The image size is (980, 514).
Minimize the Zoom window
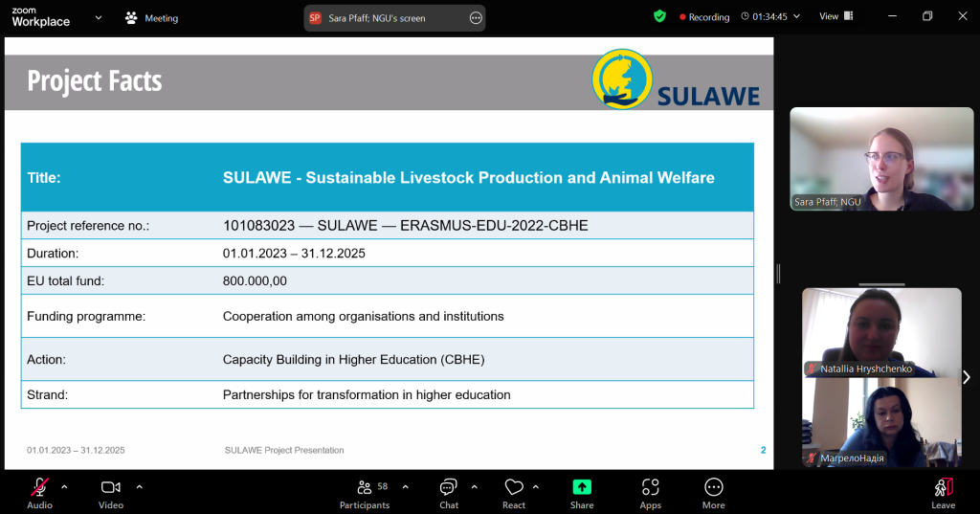tap(893, 16)
